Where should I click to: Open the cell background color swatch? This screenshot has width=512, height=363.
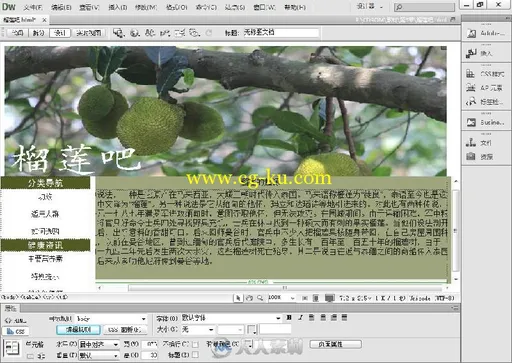pos(248,344)
